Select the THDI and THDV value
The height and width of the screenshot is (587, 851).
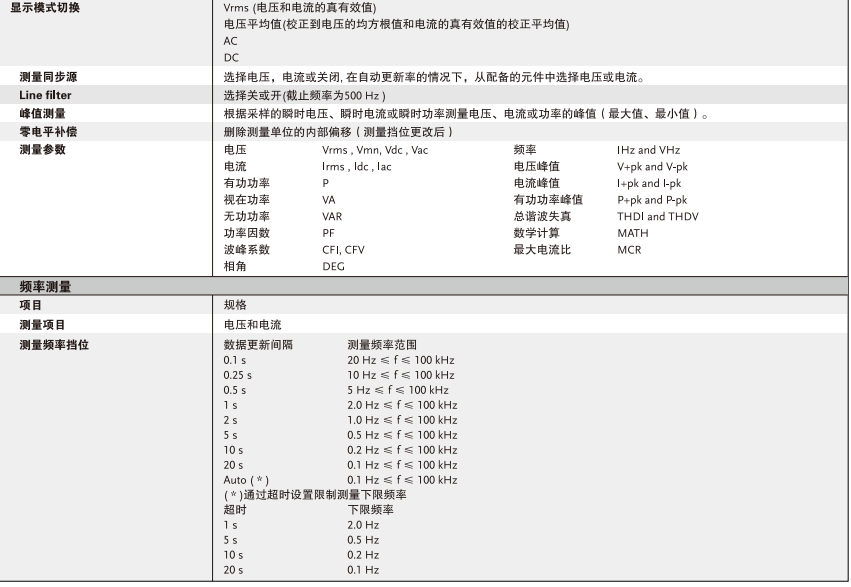[x=657, y=216]
